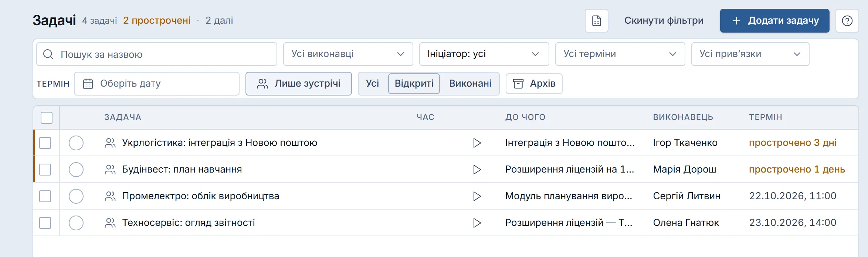Click 2 прострочені counter link
Viewport: 868px width, 257px height.
pyautogui.click(x=157, y=21)
